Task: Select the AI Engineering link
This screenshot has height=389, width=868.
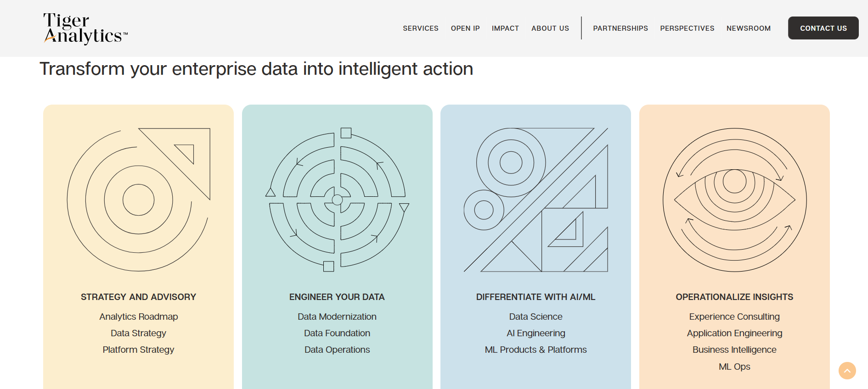Action: pyautogui.click(x=536, y=333)
